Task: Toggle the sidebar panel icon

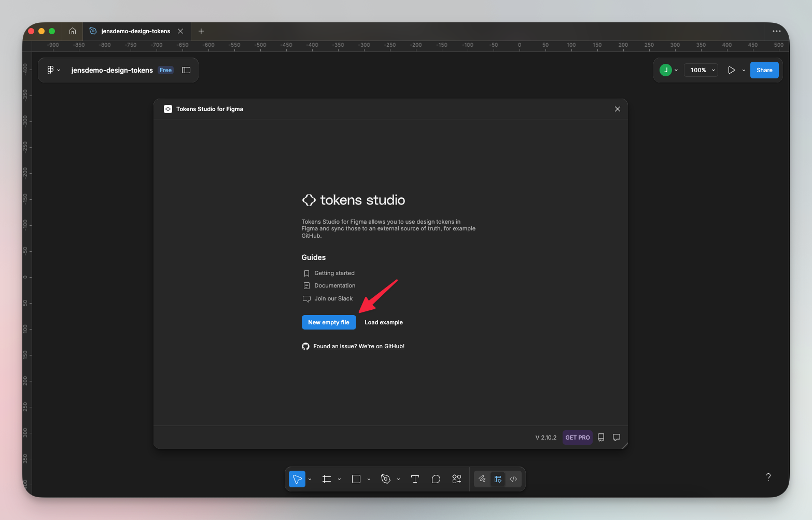Action: (x=186, y=70)
